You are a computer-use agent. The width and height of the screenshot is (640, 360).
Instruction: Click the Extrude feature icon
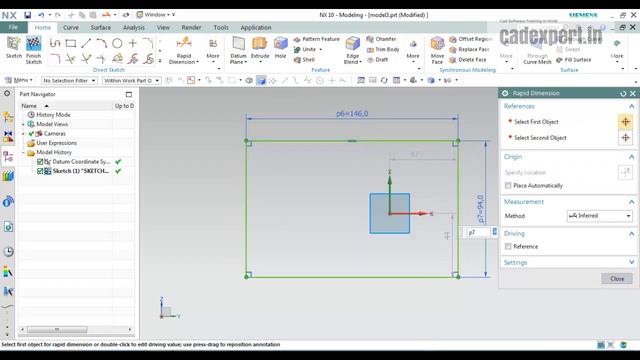click(x=260, y=43)
